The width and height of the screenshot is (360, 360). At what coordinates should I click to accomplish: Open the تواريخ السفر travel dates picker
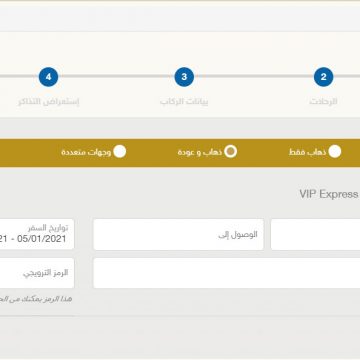pos(37,234)
